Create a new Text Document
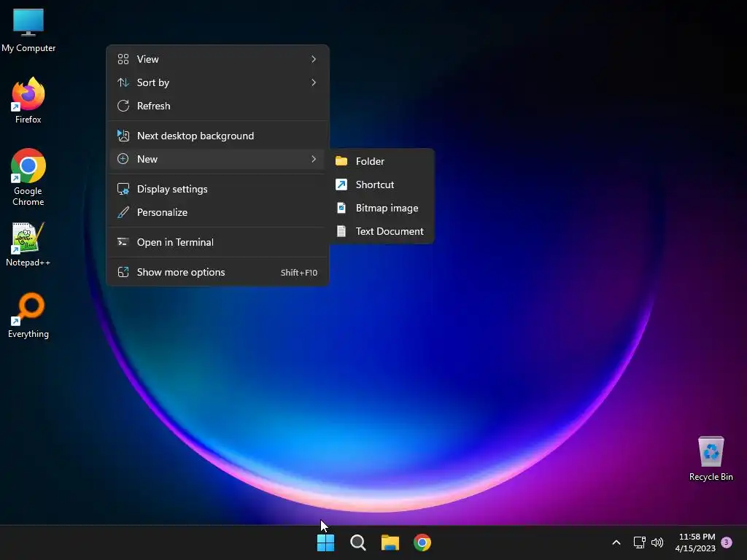Screen dimensions: 747x560 click(x=382, y=231)
